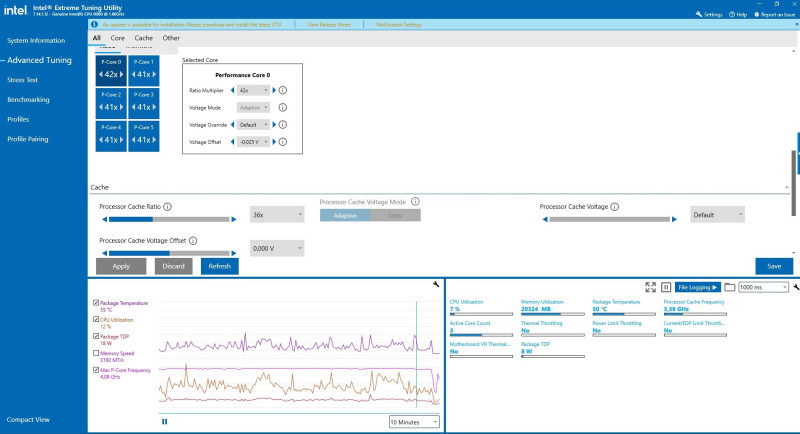Click Voltage Override info icon
The image size is (800, 434).
283,124
